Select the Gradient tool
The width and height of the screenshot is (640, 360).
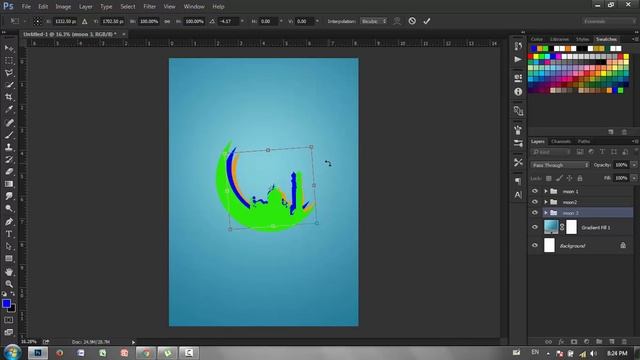[x=9, y=184]
